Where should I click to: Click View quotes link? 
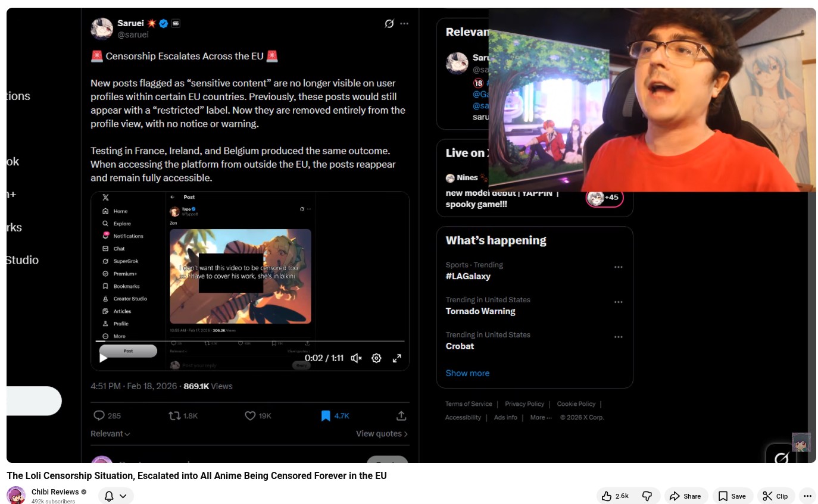click(382, 434)
